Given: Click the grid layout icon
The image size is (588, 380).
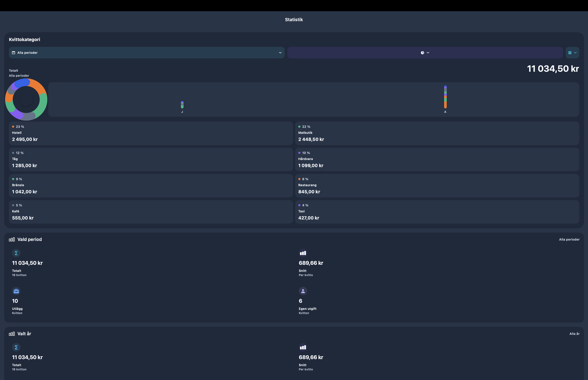Looking at the screenshot, I should pos(570,53).
